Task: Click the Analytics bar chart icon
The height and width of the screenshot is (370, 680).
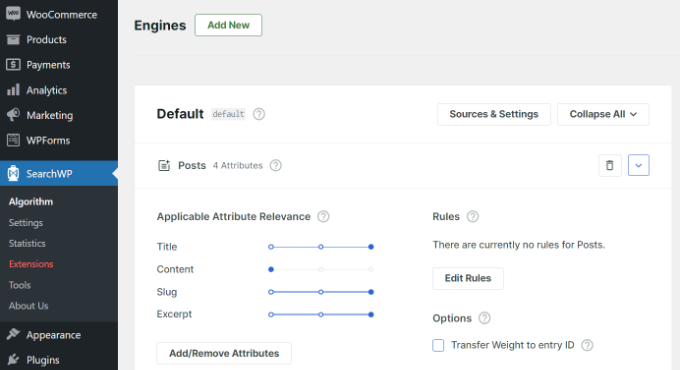Action: [x=13, y=90]
